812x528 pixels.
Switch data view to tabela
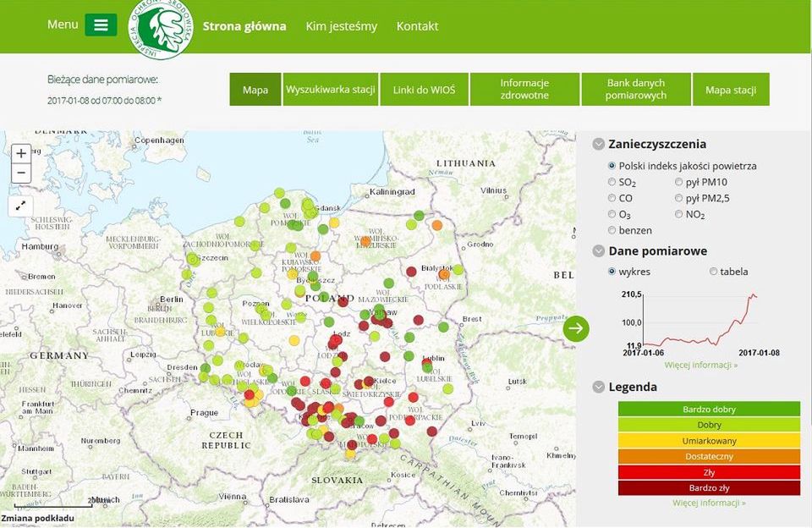pyautogui.click(x=714, y=272)
